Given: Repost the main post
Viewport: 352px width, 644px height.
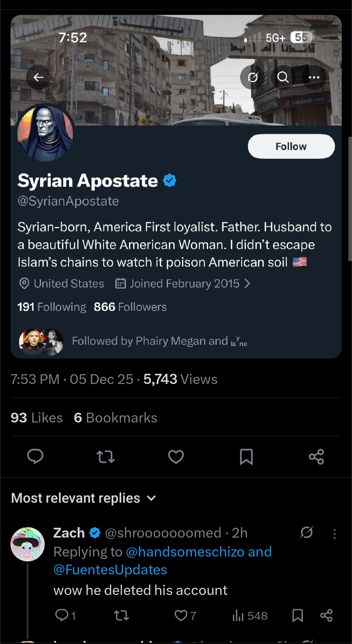Looking at the screenshot, I should pos(106,457).
